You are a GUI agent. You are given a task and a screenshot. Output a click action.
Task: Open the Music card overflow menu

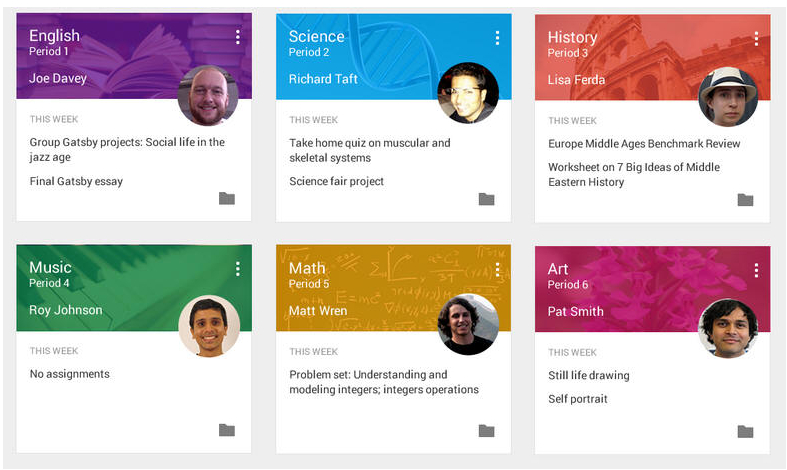pyautogui.click(x=238, y=269)
